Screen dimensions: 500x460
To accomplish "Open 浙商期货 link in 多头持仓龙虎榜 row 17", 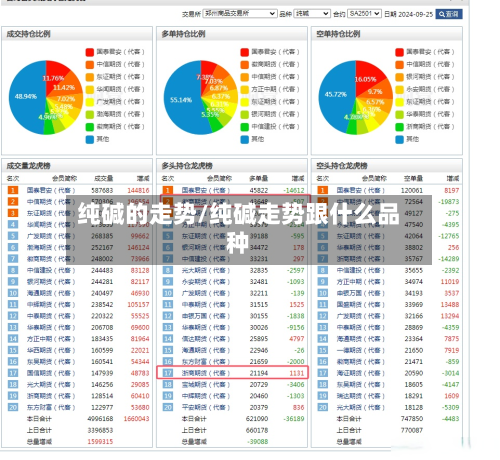I will pyautogui.click(x=206, y=373).
